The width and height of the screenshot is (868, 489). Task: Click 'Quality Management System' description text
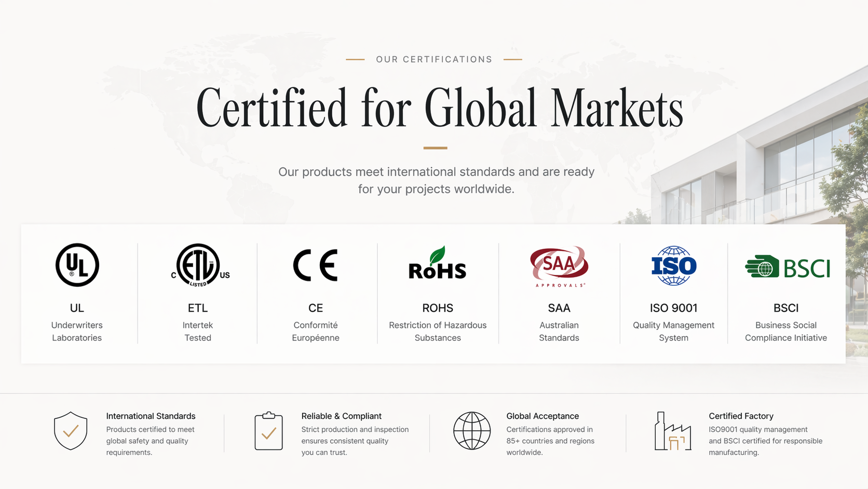click(x=674, y=332)
